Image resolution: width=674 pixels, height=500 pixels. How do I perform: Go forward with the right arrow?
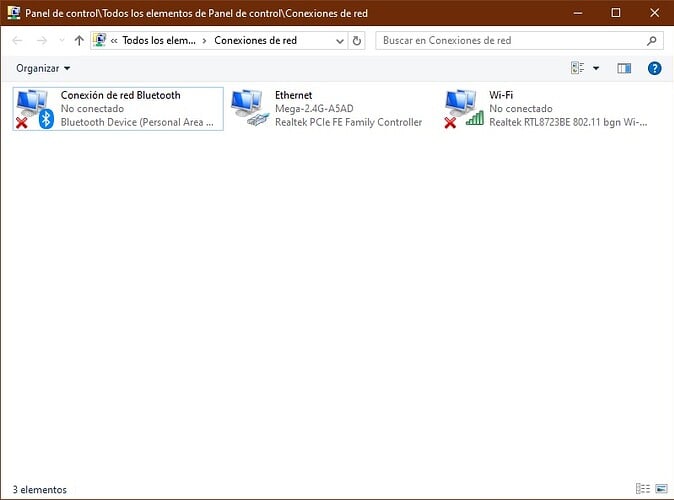tap(42, 40)
